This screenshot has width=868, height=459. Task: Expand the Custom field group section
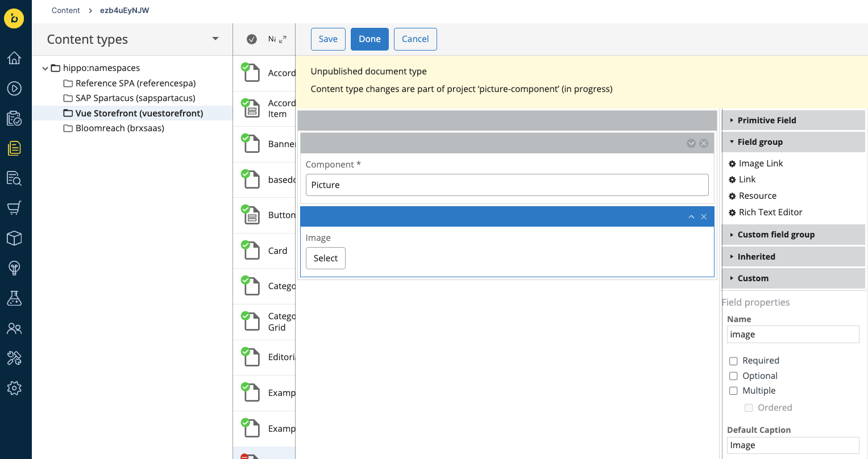coord(794,235)
